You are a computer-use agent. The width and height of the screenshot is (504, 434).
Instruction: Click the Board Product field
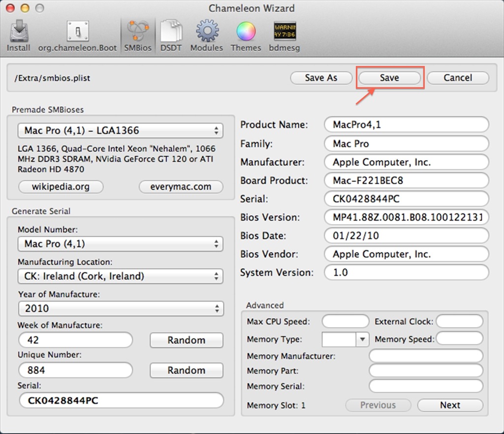[407, 180]
